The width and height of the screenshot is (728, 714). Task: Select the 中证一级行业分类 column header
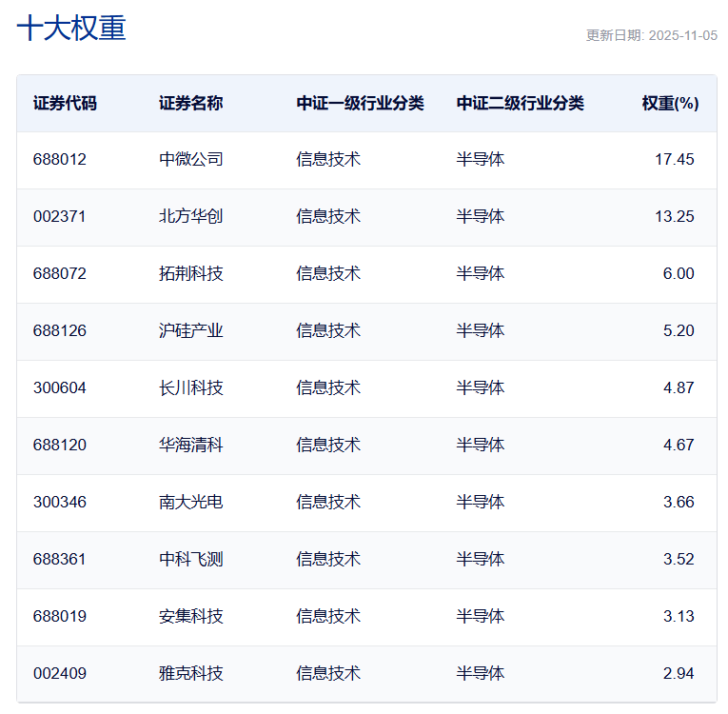coord(360,103)
